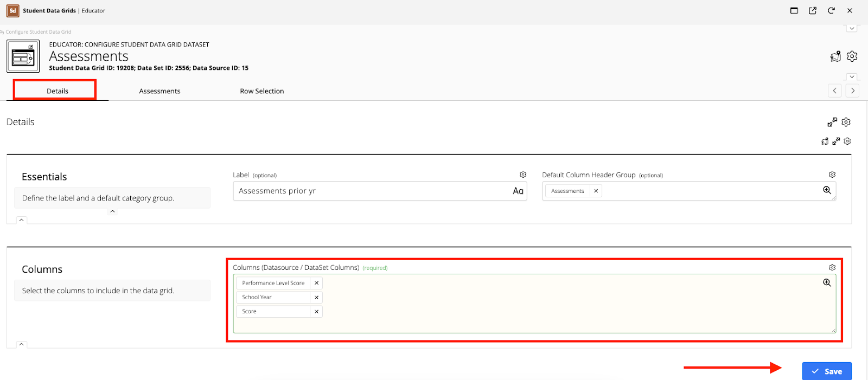Viewport: 868px width, 380px height.
Task: Click the refresh icon in title bar
Action: pos(831,10)
